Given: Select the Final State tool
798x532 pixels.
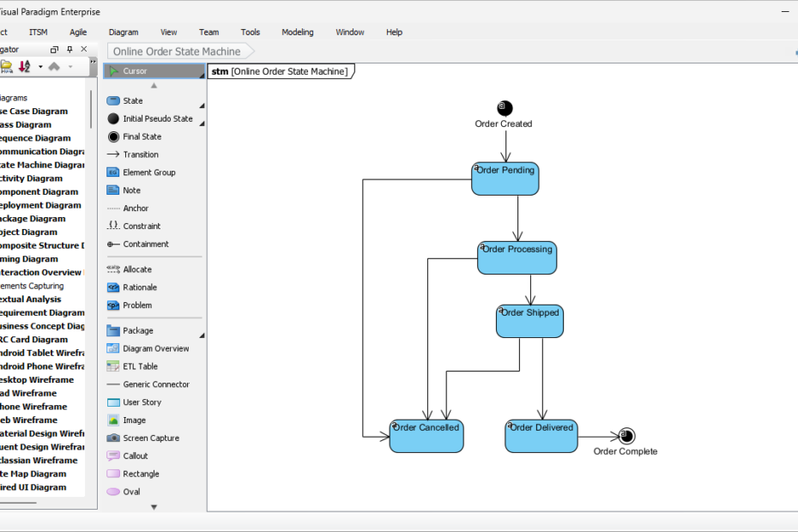Looking at the screenshot, I should (x=143, y=136).
